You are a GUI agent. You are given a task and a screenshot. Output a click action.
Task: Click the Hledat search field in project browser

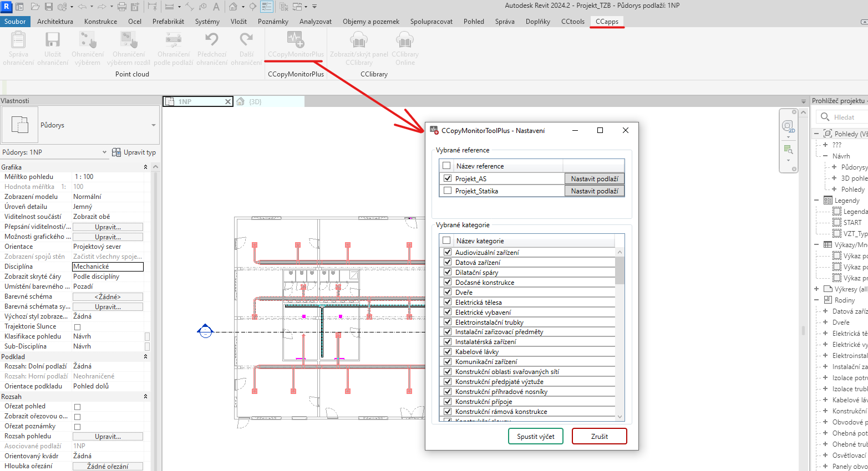pos(842,117)
